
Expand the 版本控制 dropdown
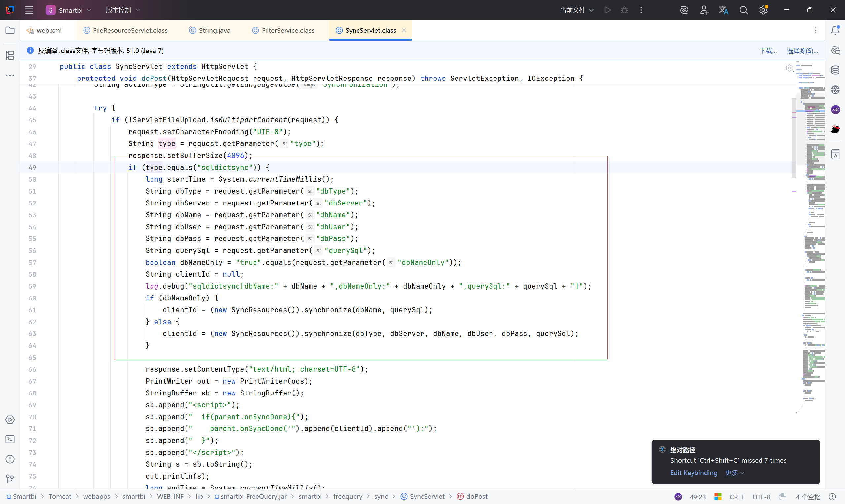pyautogui.click(x=122, y=10)
